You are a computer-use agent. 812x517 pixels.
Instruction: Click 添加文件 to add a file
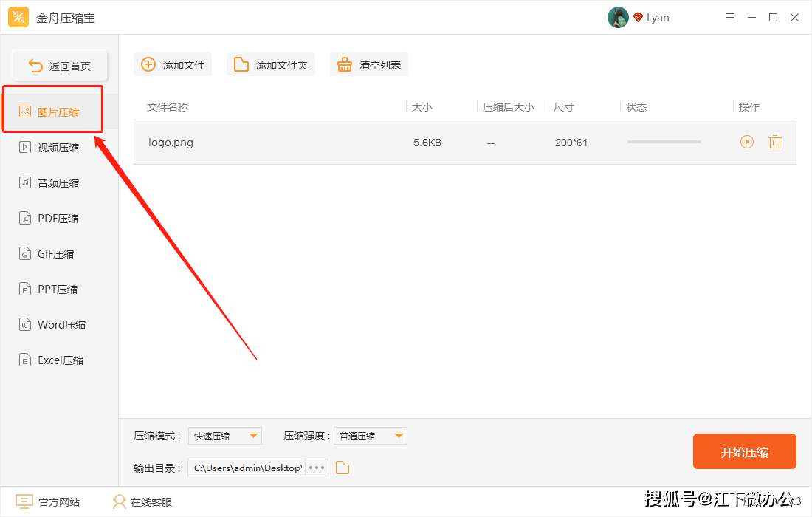tap(173, 65)
